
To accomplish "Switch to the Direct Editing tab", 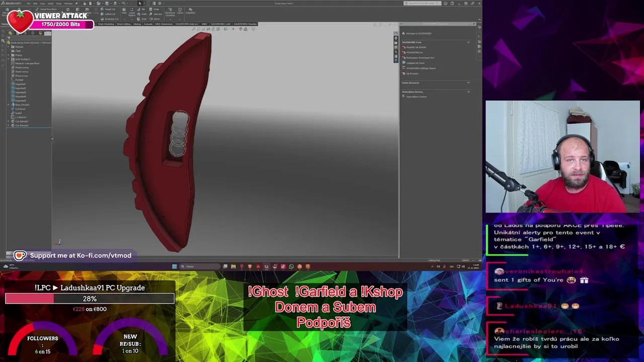I will pos(123,24).
